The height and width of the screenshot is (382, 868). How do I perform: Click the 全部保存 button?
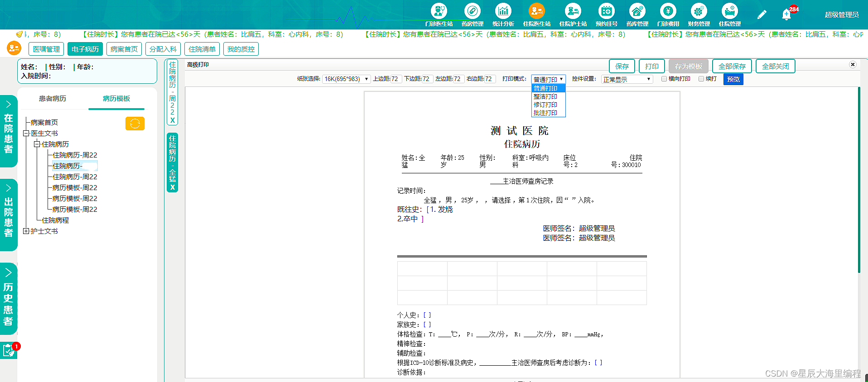pos(732,66)
